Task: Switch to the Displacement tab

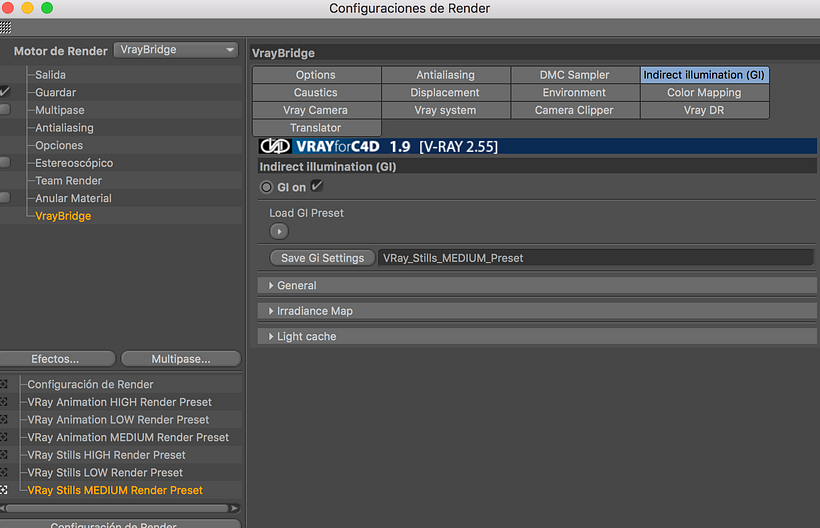Action: coord(446,93)
